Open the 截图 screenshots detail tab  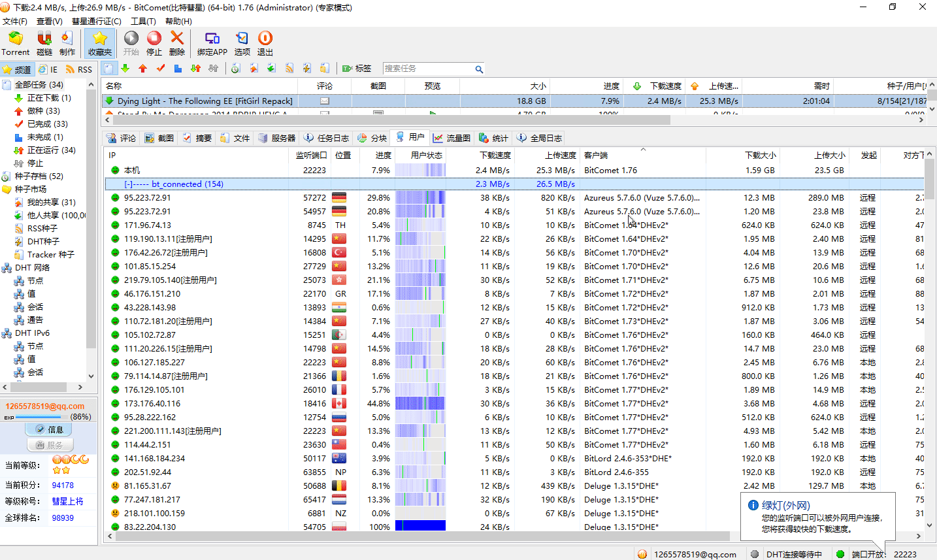click(x=159, y=138)
